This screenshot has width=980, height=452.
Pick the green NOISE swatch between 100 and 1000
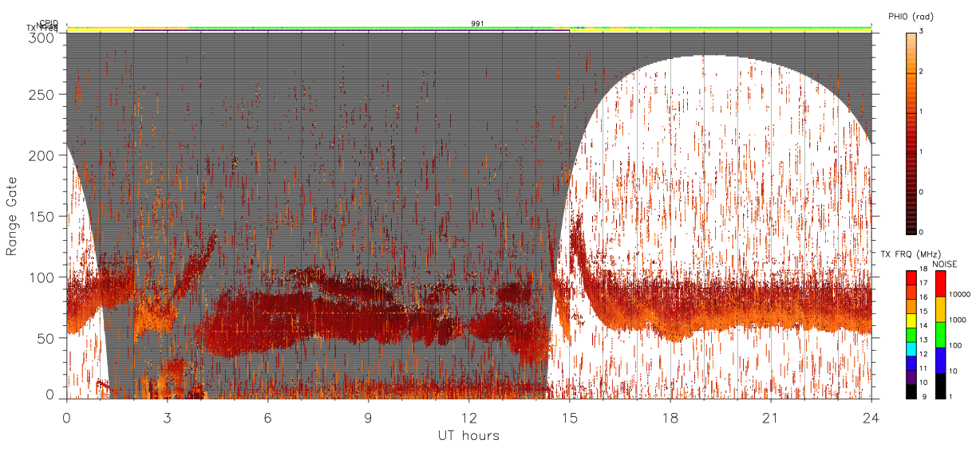coord(940,335)
